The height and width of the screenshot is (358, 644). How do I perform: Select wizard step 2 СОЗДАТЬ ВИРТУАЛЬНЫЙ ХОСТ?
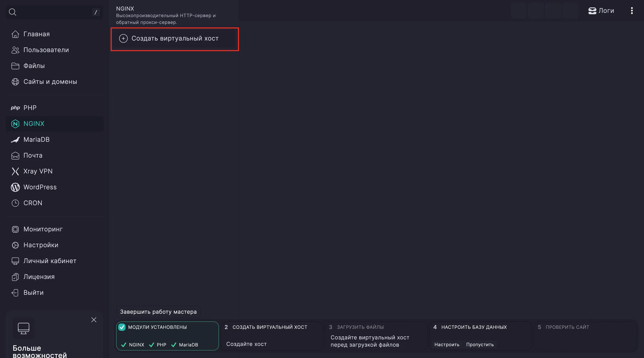[x=272, y=336]
